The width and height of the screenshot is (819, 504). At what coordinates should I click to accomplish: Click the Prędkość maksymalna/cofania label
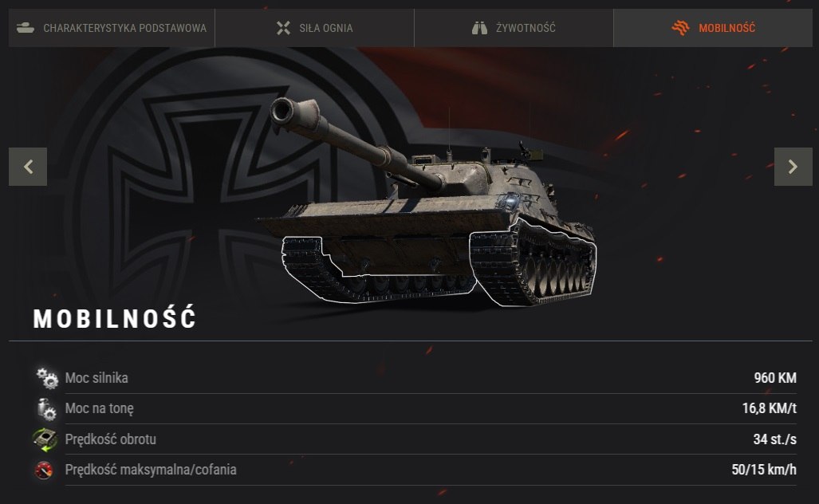click(151, 470)
